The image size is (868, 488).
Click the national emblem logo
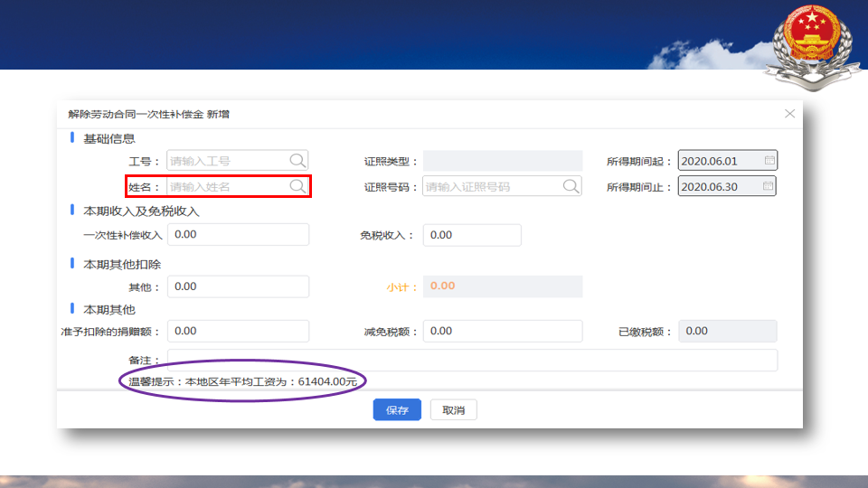coord(812,46)
